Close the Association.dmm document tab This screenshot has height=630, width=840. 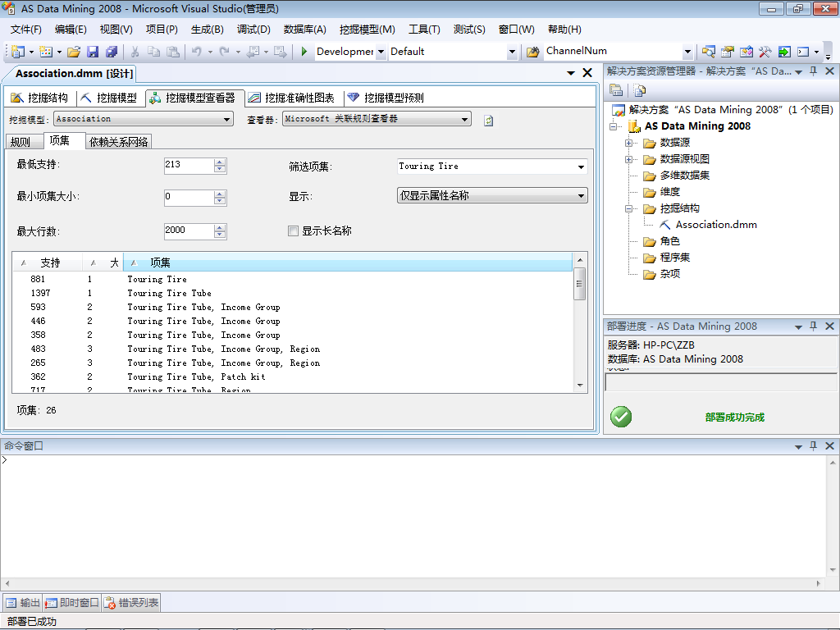point(587,73)
